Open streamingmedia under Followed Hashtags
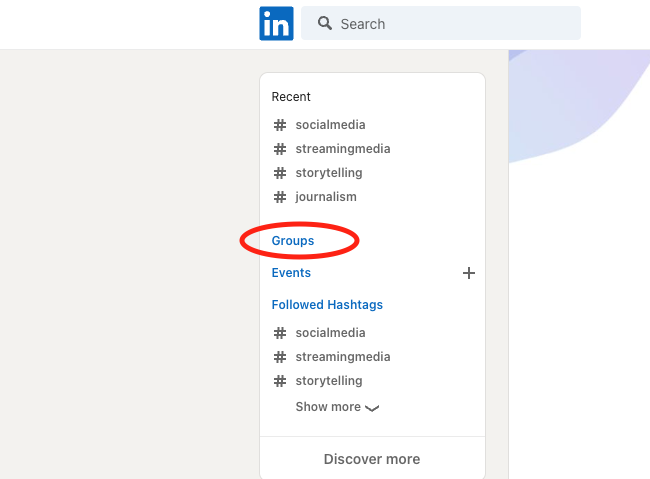650x479 pixels. coord(342,357)
